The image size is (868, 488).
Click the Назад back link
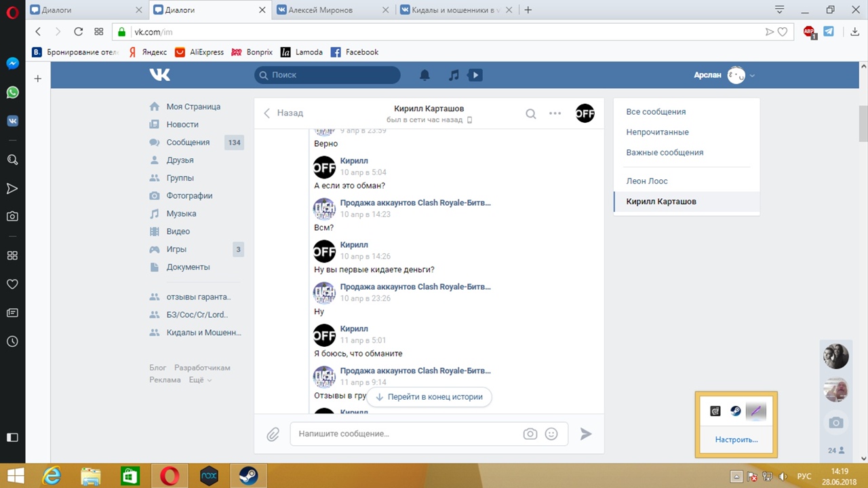(x=283, y=113)
